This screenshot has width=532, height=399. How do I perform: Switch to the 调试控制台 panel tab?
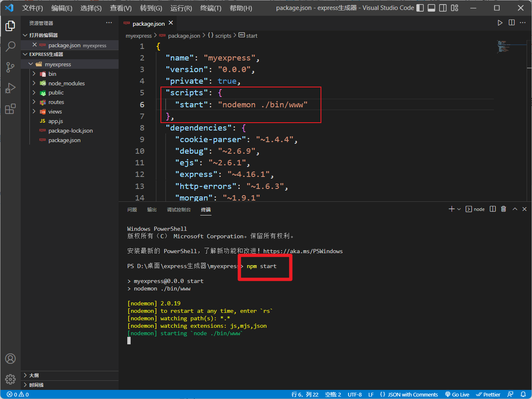point(179,210)
